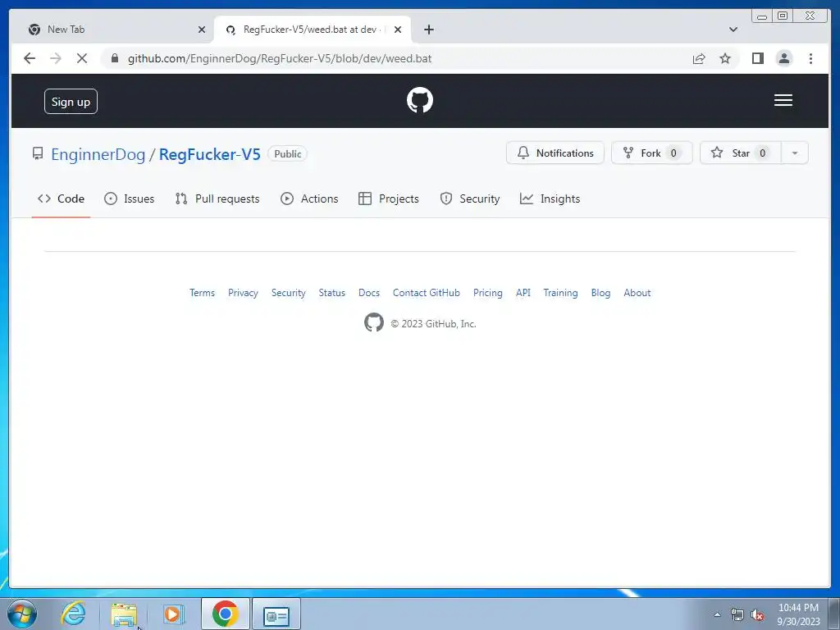Open the tab search chevron dropdown
This screenshot has height=630, width=840.
click(x=733, y=30)
